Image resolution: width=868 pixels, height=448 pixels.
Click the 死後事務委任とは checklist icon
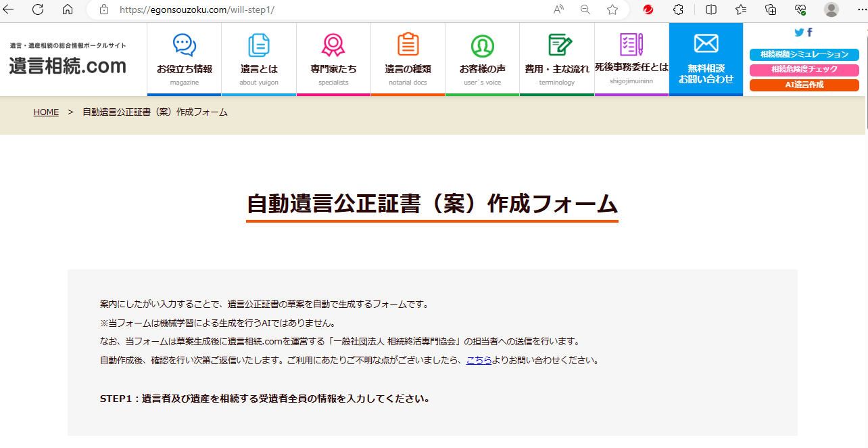click(x=631, y=45)
